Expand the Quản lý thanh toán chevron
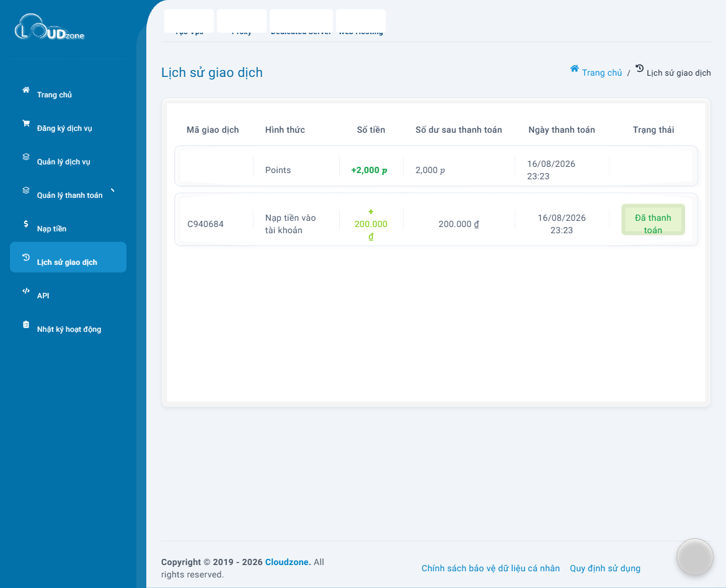 pos(112,190)
